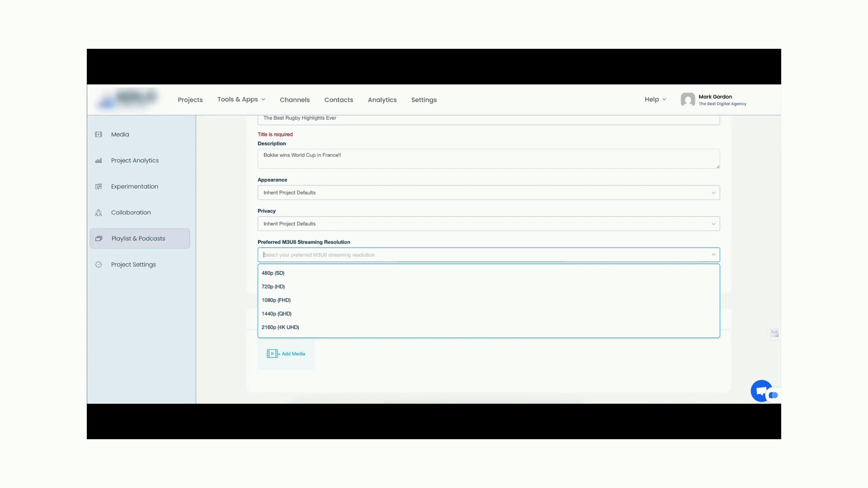Viewport: 868px width, 488px height.
Task: Click the Project Analytics chart icon
Action: click(x=99, y=160)
